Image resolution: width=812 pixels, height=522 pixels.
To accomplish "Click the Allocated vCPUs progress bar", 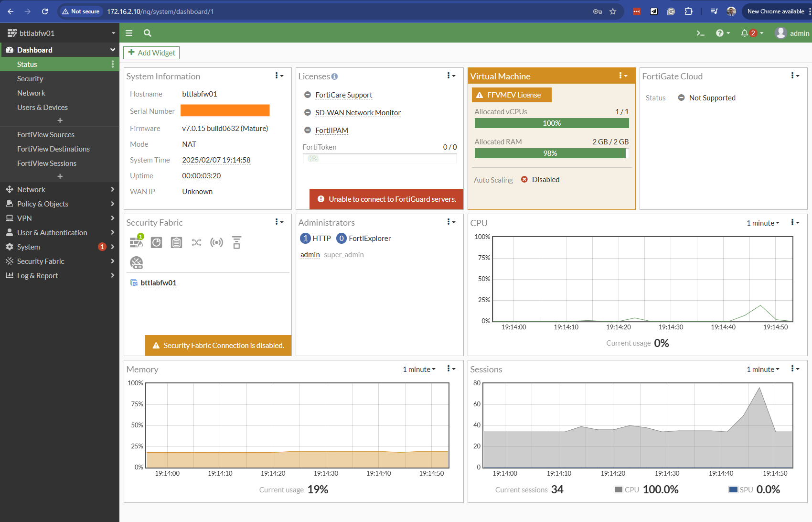I will pyautogui.click(x=551, y=123).
